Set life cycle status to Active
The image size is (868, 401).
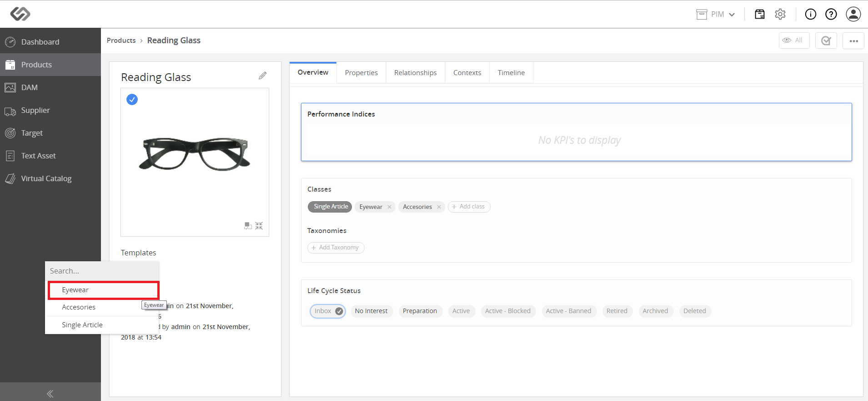(x=461, y=311)
